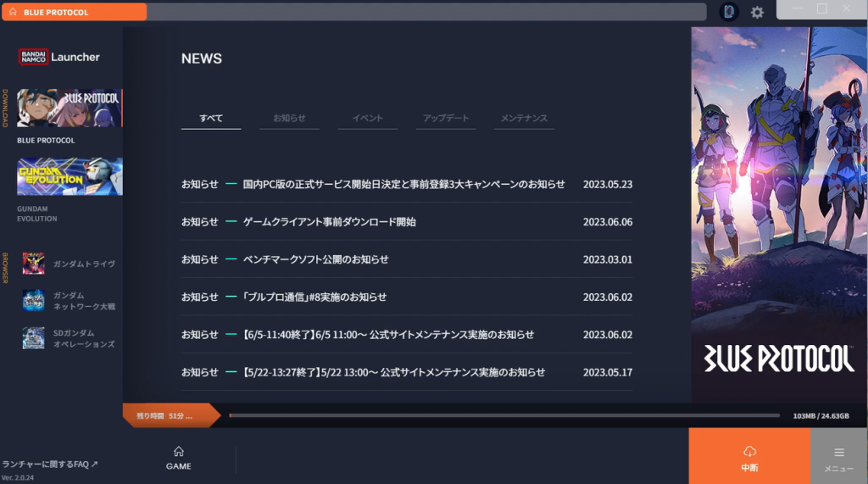
Task: Click the 2023.03.01 date entry
Action: (607, 259)
